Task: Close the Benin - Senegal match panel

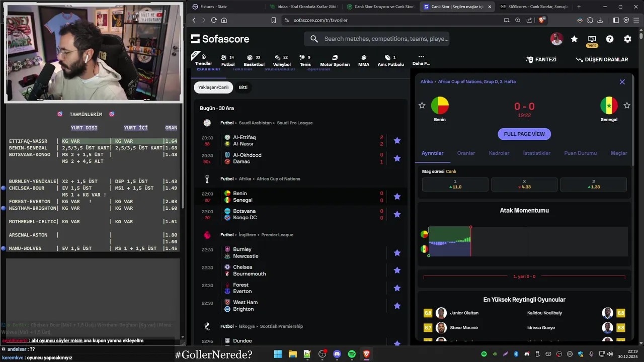Action: 622,81
